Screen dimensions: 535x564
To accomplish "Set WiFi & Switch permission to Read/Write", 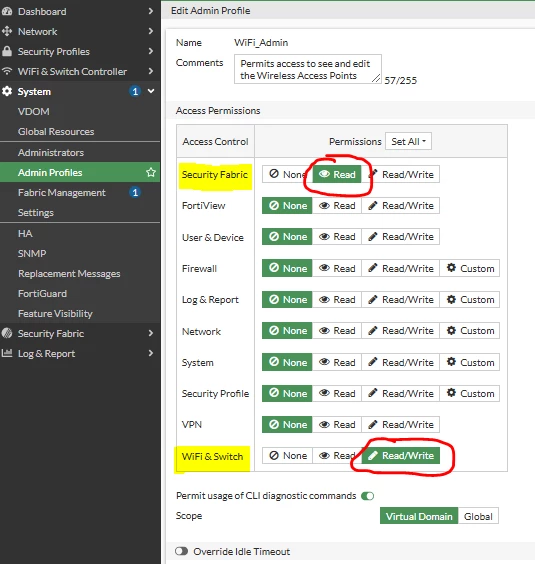I will 400,456.
